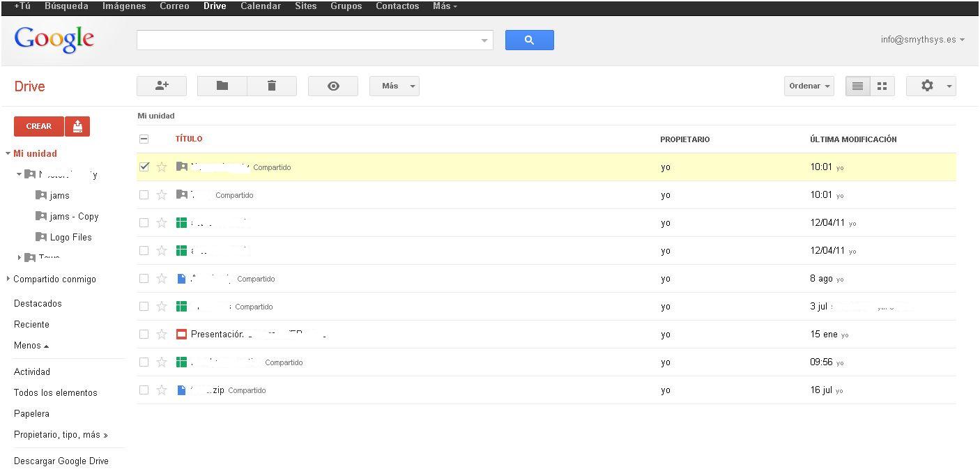
Task: Open the Ordenar sort dropdown
Action: (809, 86)
